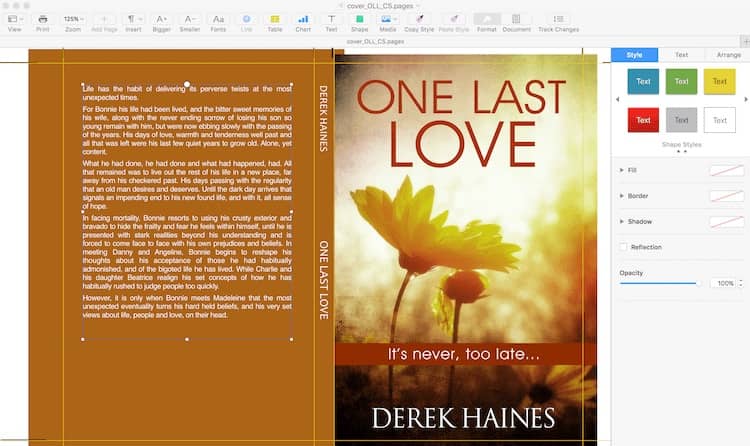This screenshot has width=750, height=446.
Task: Click the top center handle of text box
Action: [x=187, y=84]
